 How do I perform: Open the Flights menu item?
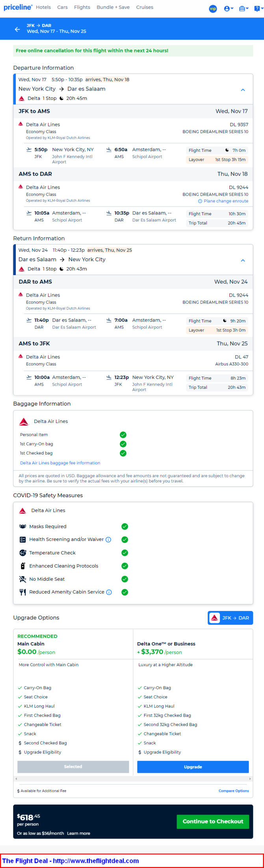pyautogui.click(x=82, y=7)
